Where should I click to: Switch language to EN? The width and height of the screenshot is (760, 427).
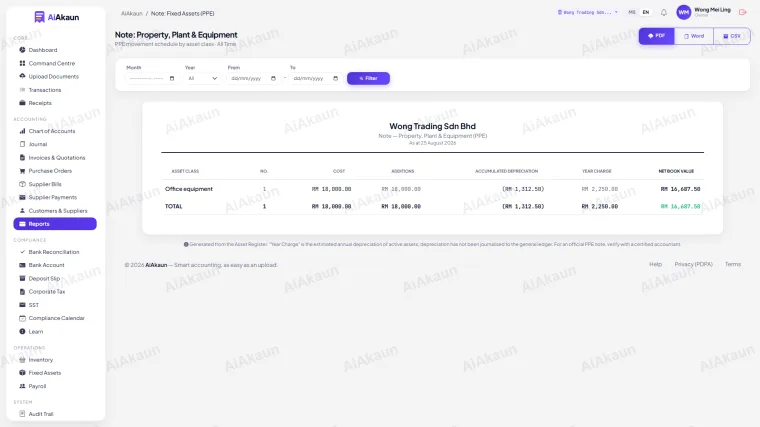(x=646, y=12)
